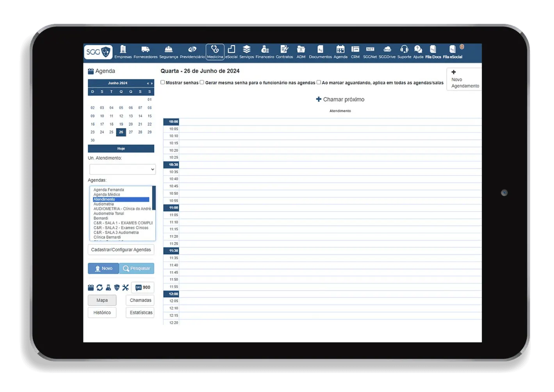Open the eSocial toolbar icon
This screenshot has height=392, width=554.
(x=231, y=52)
